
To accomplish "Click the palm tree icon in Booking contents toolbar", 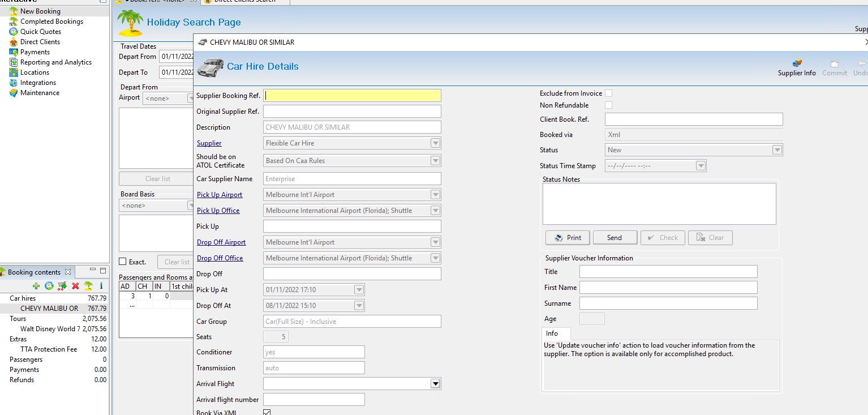I will click(x=88, y=286).
